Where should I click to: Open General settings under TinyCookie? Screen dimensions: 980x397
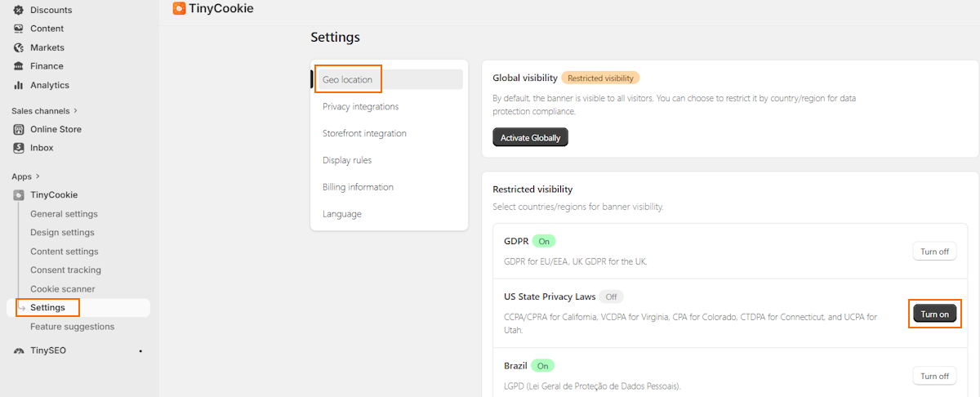pos(64,214)
